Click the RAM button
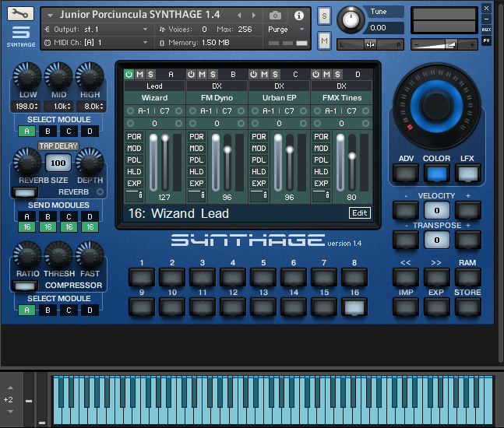Image resolution: width=504 pixels, height=428 pixels. pyautogui.click(x=467, y=277)
